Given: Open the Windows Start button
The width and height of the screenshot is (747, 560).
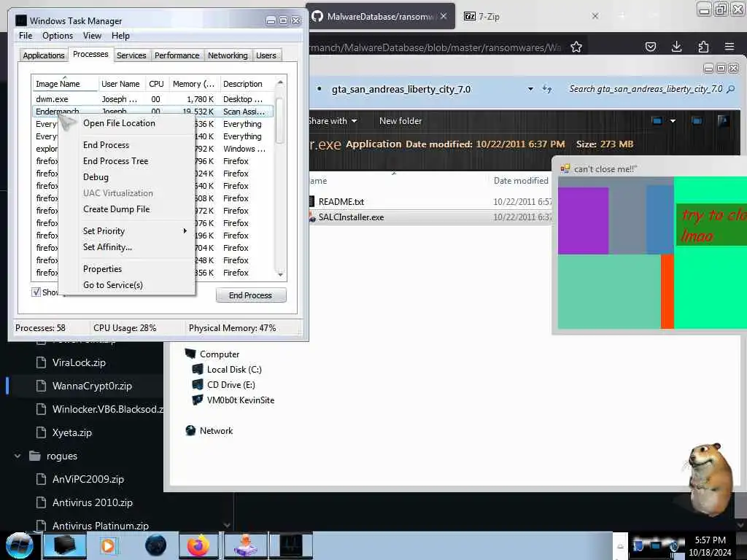Looking at the screenshot, I should 20,545.
